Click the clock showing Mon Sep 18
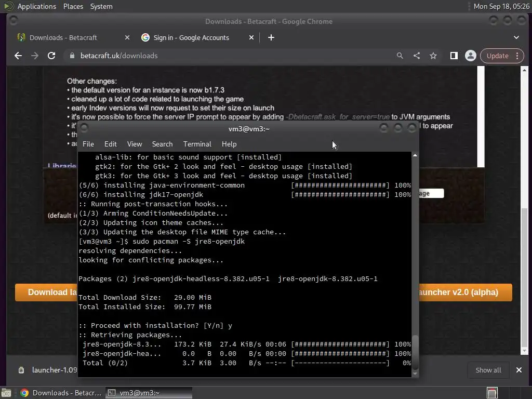 [501, 6]
